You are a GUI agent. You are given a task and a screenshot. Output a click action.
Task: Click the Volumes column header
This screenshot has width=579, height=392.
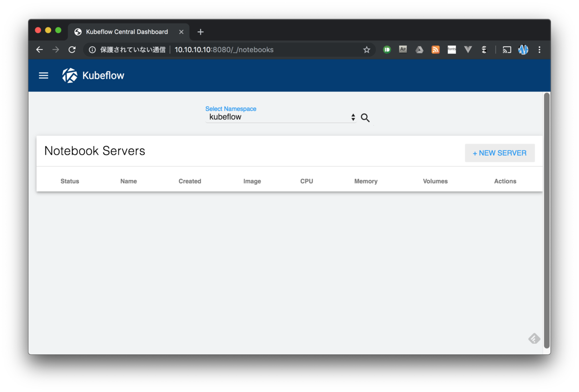pos(435,181)
